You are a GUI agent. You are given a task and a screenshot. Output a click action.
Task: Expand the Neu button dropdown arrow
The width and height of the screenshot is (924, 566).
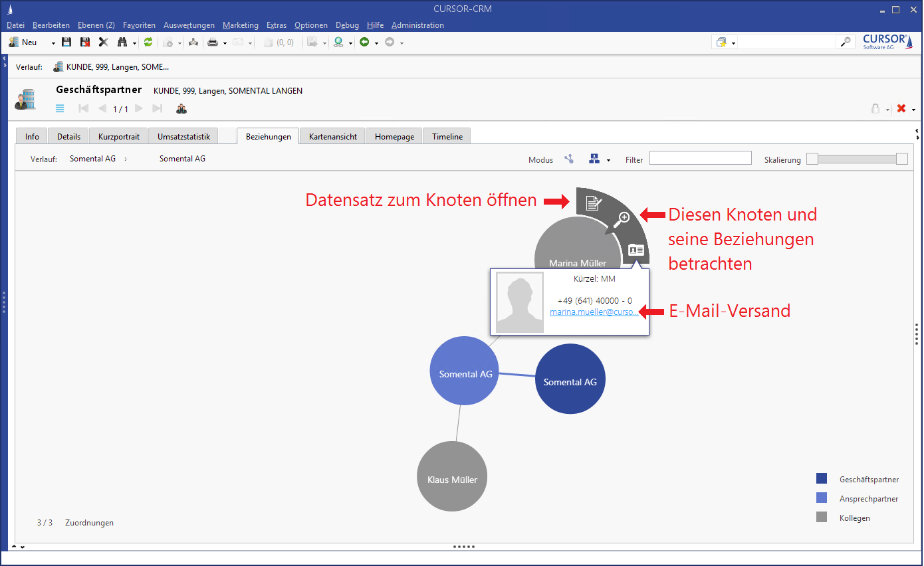coord(53,43)
